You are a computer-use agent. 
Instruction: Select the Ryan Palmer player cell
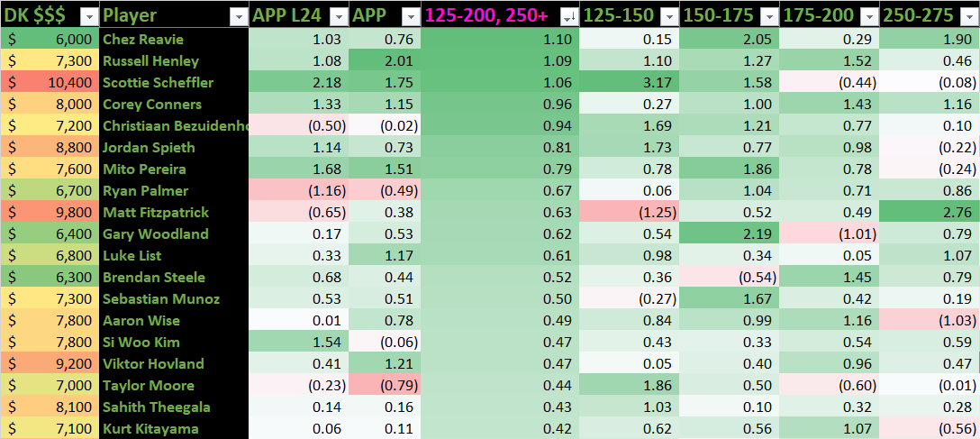tap(174, 191)
